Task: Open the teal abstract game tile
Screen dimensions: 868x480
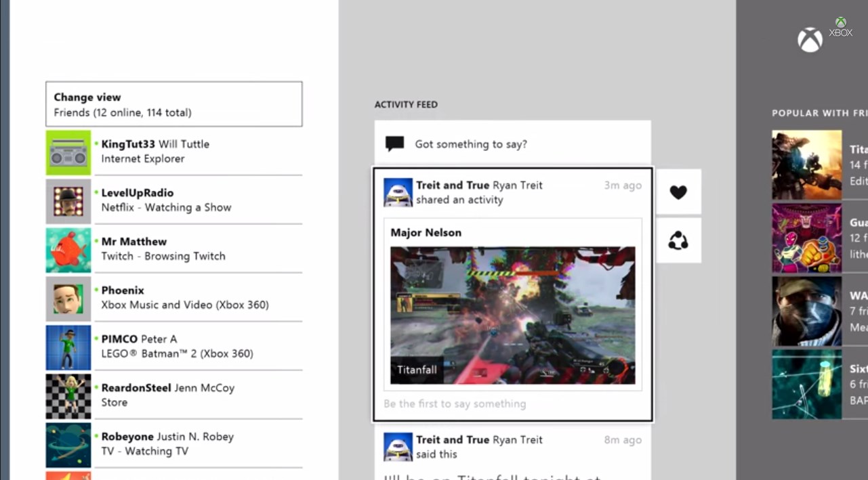Action: [807, 384]
